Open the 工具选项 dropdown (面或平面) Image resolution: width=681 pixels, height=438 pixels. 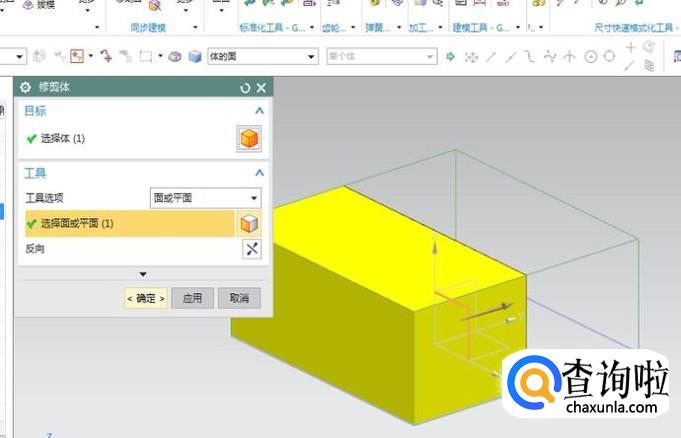click(x=205, y=198)
